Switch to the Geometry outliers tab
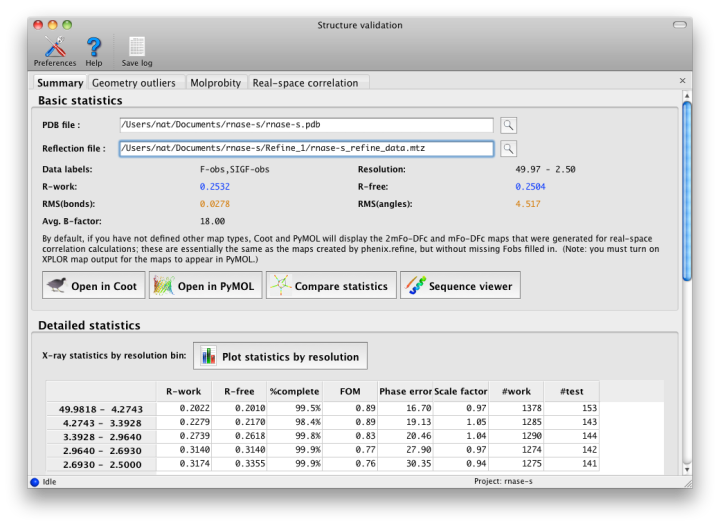Viewport: 720px width, 526px height. click(x=133, y=83)
